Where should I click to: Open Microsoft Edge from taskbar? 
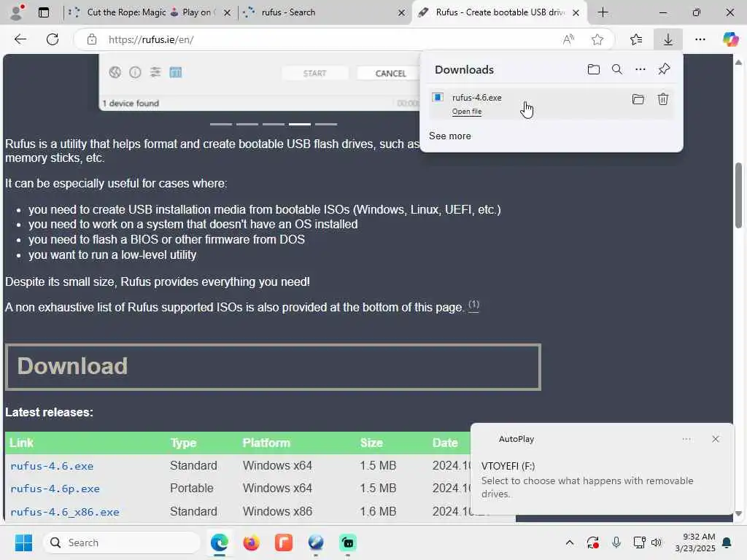coord(219,542)
